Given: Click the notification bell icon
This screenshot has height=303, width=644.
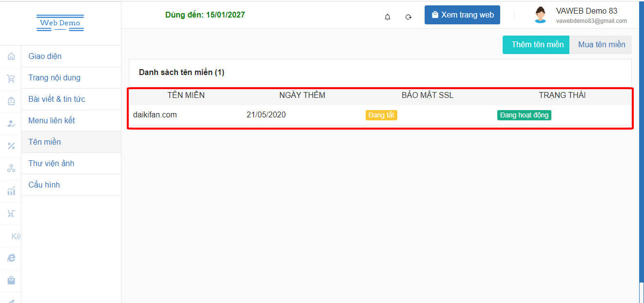Looking at the screenshot, I should (388, 17).
